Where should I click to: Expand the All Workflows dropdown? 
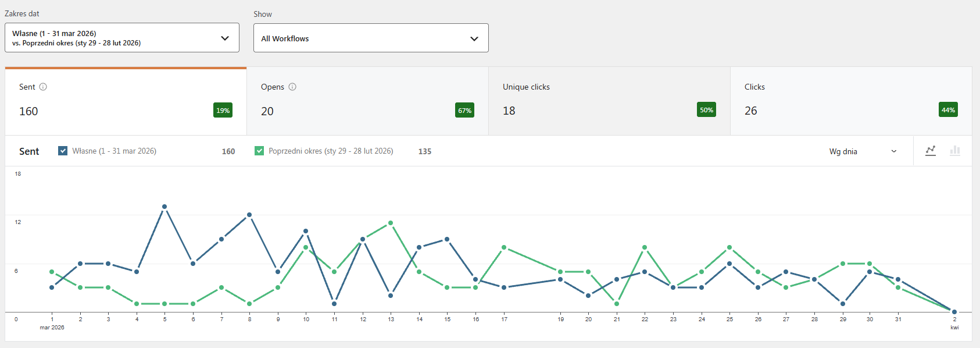371,38
